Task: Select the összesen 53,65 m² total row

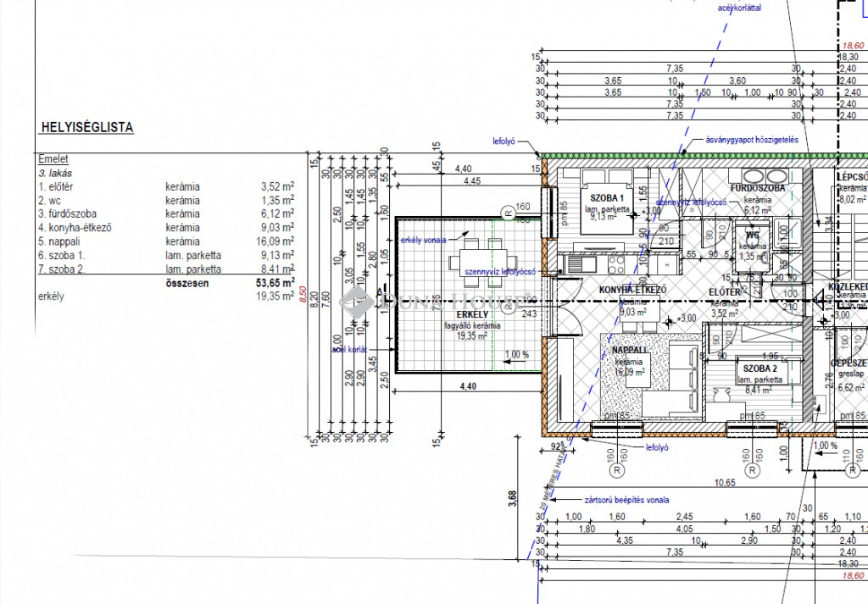Action: tap(229, 283)
